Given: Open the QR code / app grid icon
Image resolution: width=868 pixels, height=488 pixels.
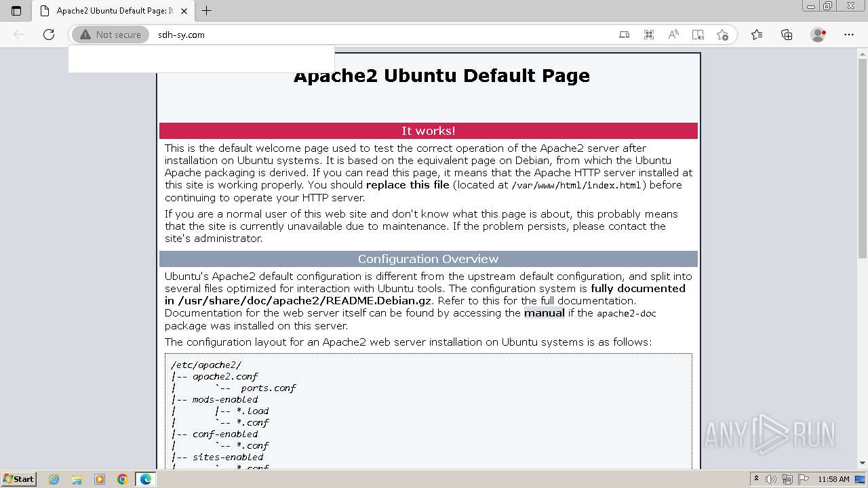Looking at the screenshot, I should pyautogui.click(x=649, y=35).
